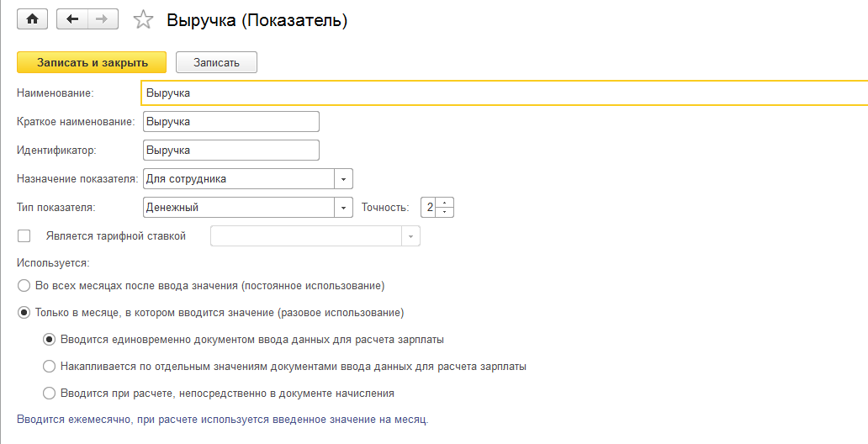This screenshot has width=868, height=444.
Task: Go back with the left arrow
Action: coord(71,19)
